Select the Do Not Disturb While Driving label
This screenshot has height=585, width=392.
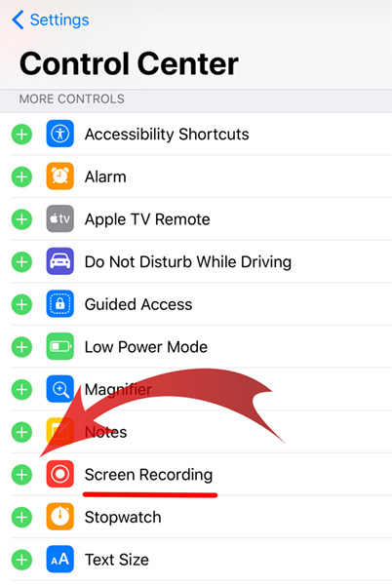point(188,262)
